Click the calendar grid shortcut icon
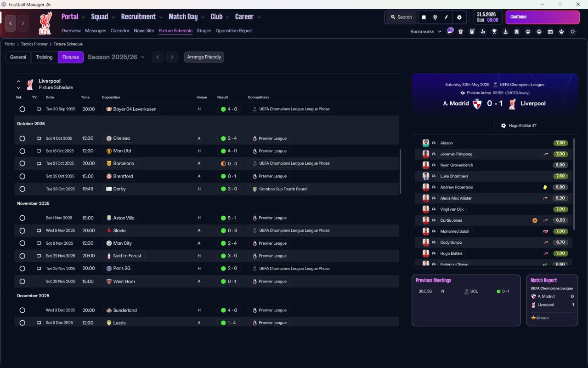 (550, 32)
